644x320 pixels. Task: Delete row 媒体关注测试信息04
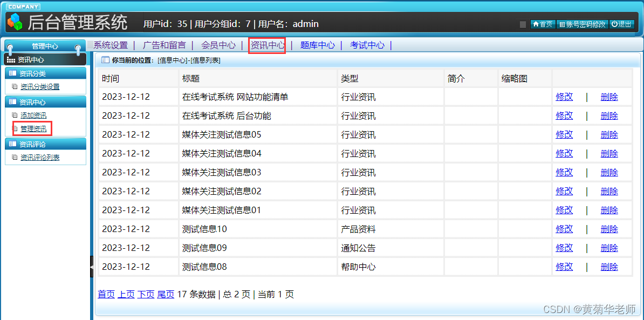click(x=609, y=154)
